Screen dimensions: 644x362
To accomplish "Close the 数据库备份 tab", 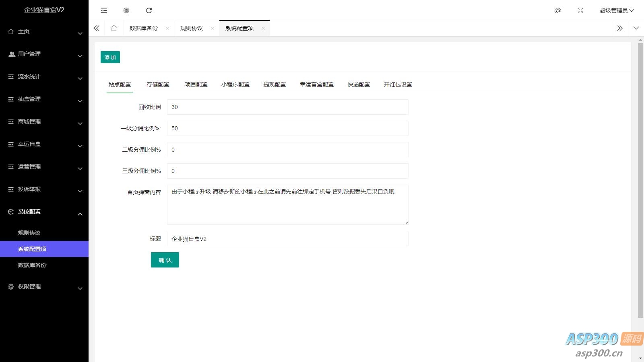I will tap(167, 28).
